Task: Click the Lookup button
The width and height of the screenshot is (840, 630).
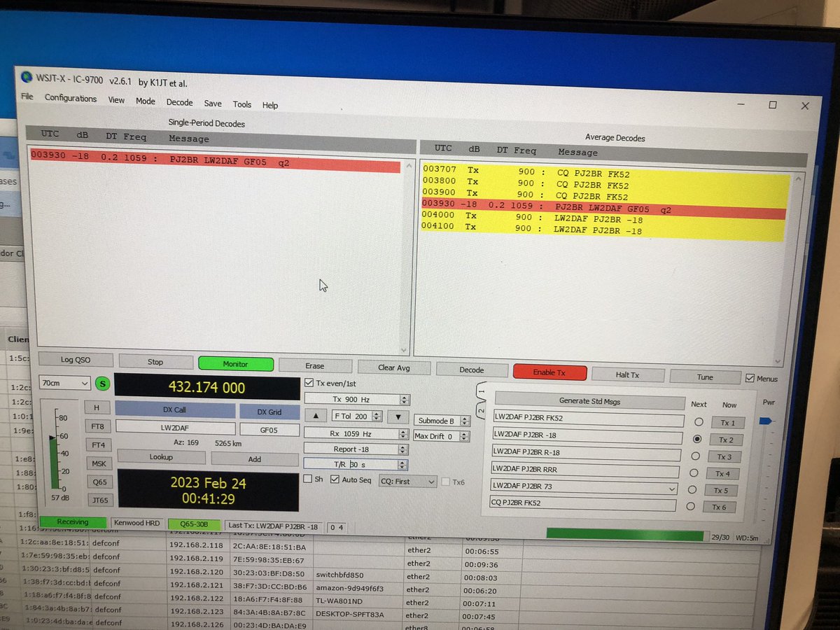Action: pos(161,457)
